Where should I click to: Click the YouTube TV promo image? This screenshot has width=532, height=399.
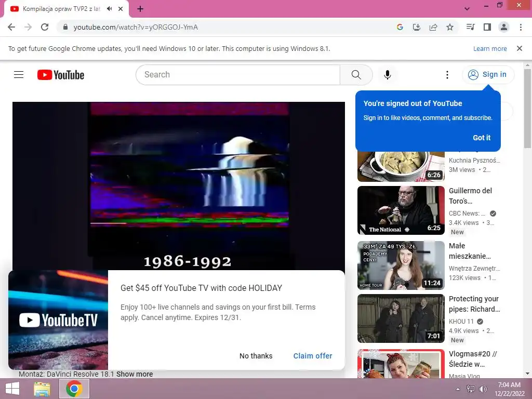pos(58,320)
